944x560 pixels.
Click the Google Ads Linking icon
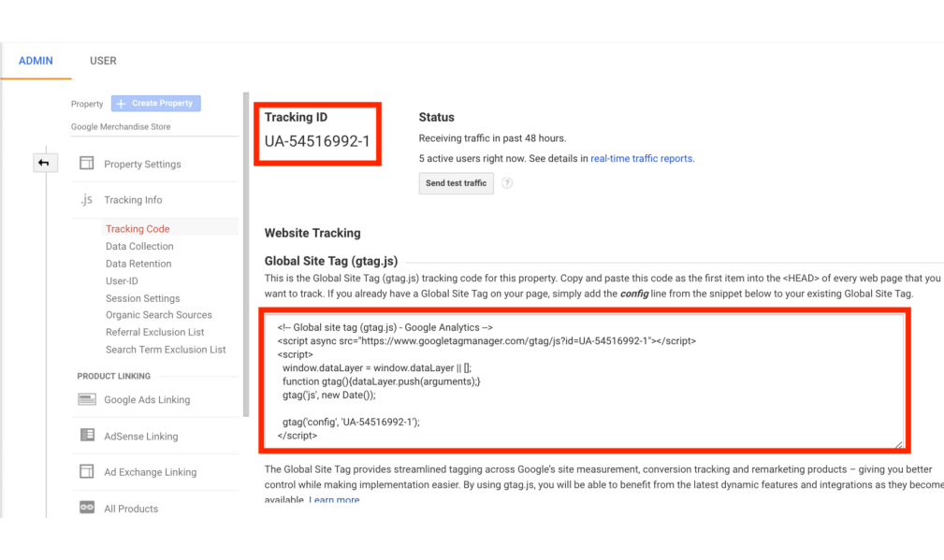87,399
